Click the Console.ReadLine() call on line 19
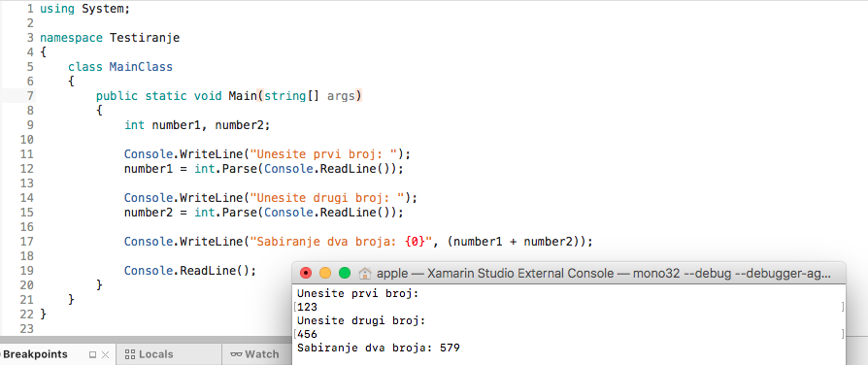The height and width of the screenshot is (365, 868). click(x=190, y=271)
